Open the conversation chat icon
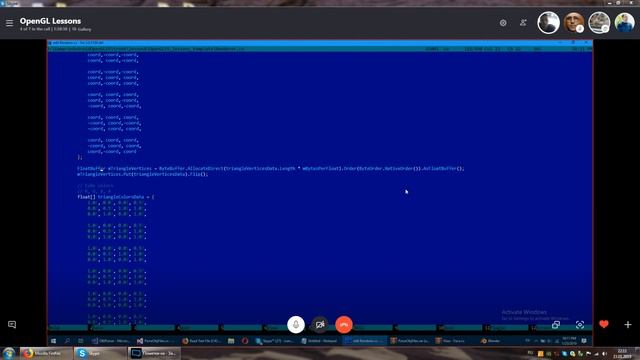Screen dimensions: 640x360 pyautogui.click(x=12, y=325)
